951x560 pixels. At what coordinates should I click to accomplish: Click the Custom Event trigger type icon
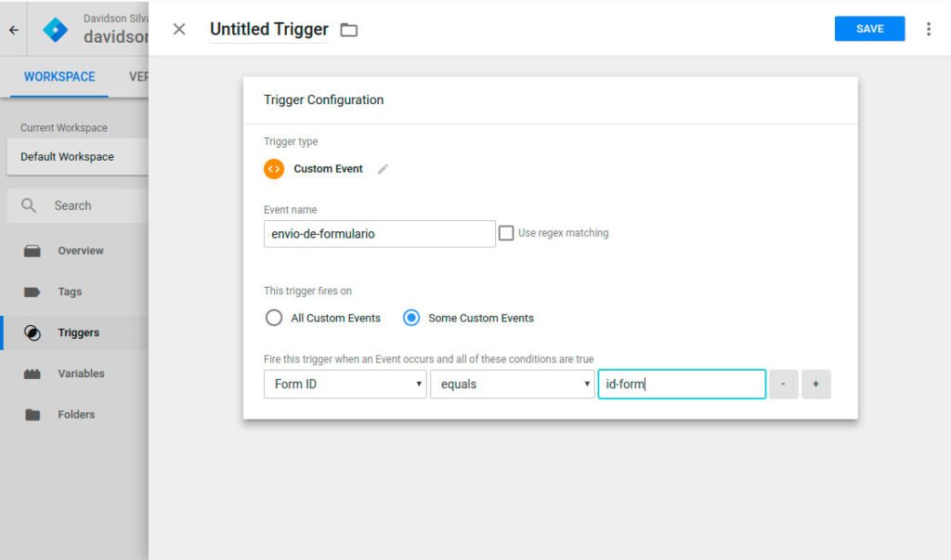click(273, 169)
